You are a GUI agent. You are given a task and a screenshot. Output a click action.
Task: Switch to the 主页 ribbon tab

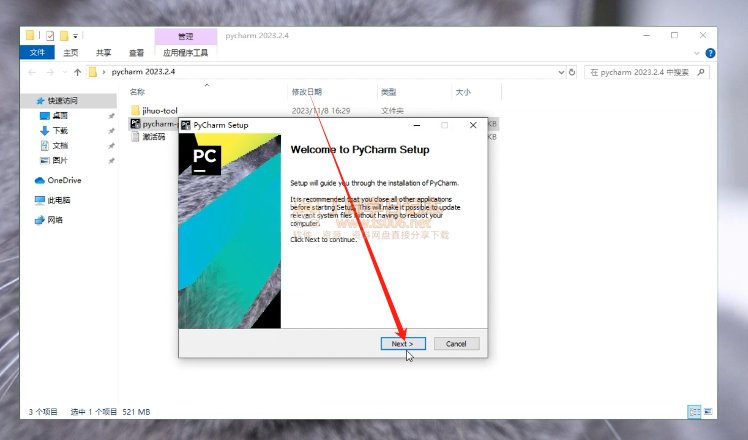pos(71,52)
